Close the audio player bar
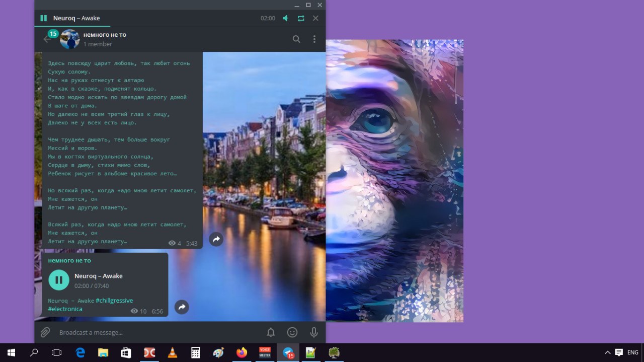Screen dimensions: 644x362 pyautogui.click(x=315, y=18)
